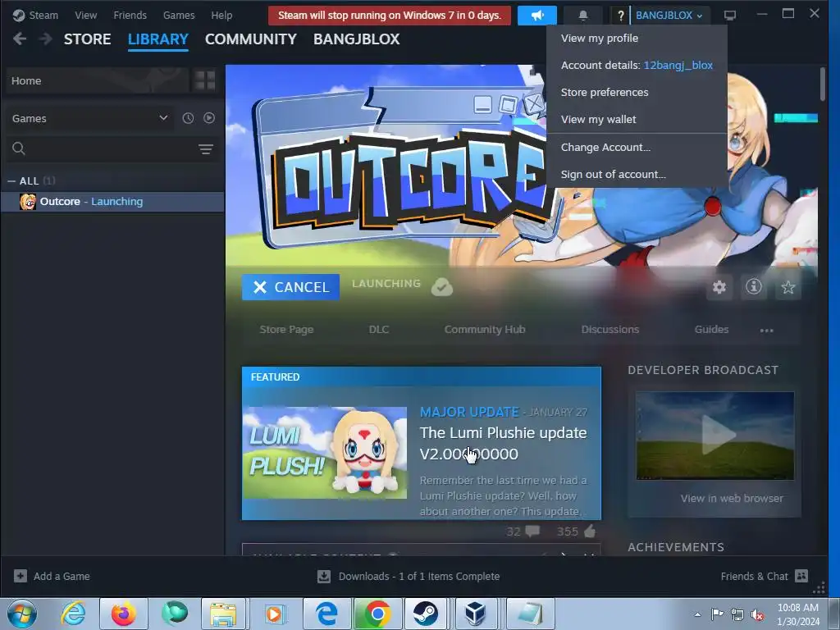The width and height of the screenshot is (840, 630).
Task: Open Friends & Chat icon
Action: click(x=801, y=576)
